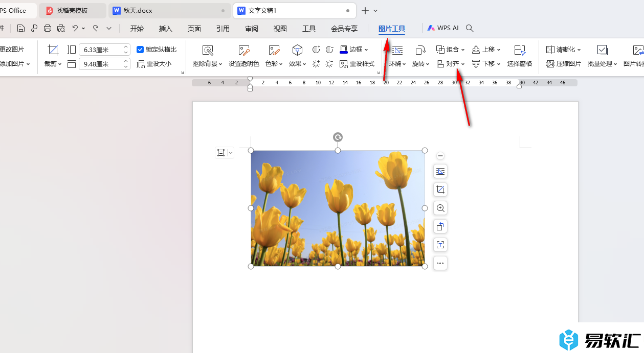Image resolution: width=644 pixels, height=353 pixels.
Task: Click the Rotate (旋转) icon
Action: [420, 50]
